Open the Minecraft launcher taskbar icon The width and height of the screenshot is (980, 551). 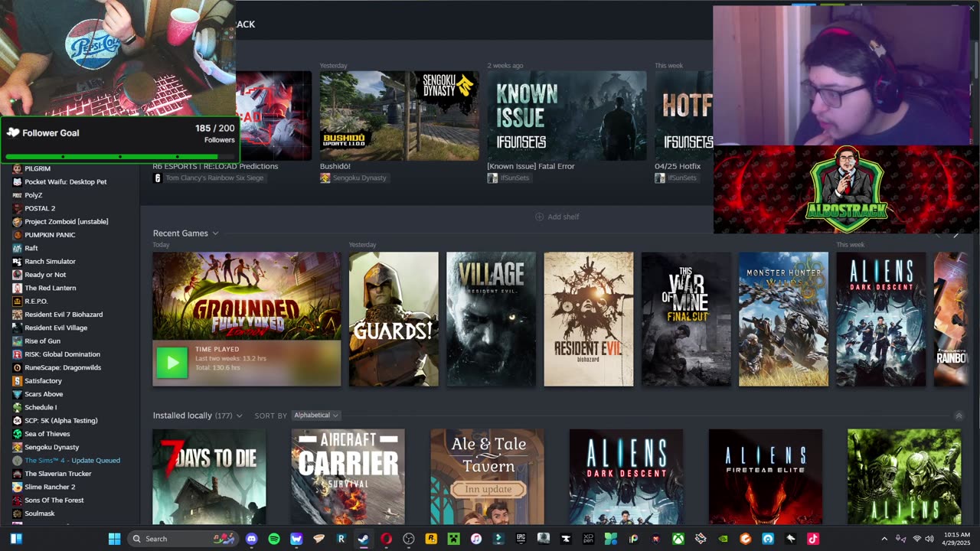click(x=453, y=539)
